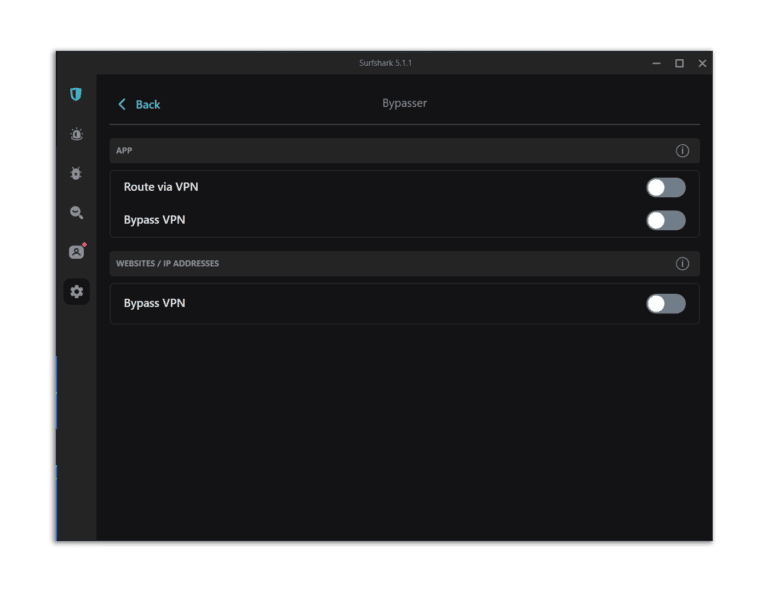
Task: Click the back chevron arrow
Action: (122, 104)
